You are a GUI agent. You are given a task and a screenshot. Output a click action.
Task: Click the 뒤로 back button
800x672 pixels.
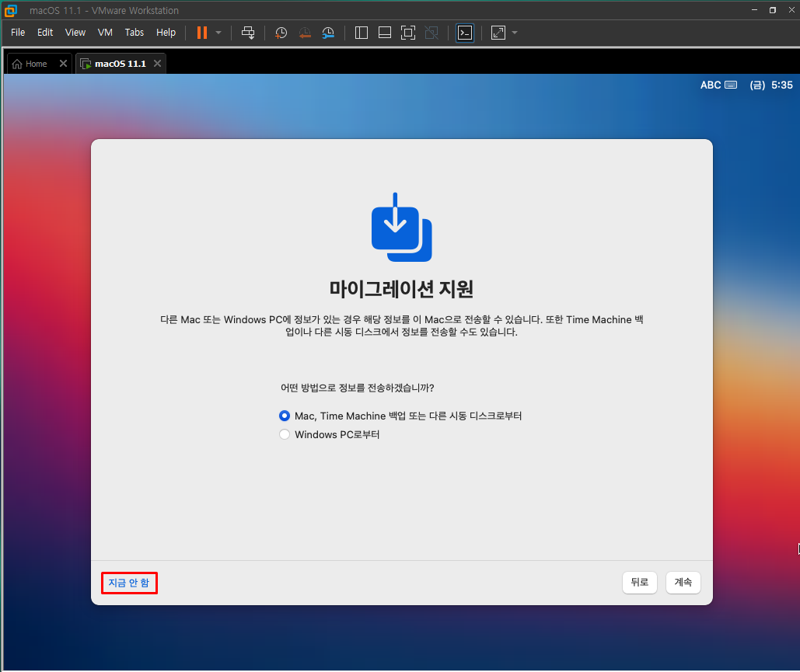(x=640, y=582)
